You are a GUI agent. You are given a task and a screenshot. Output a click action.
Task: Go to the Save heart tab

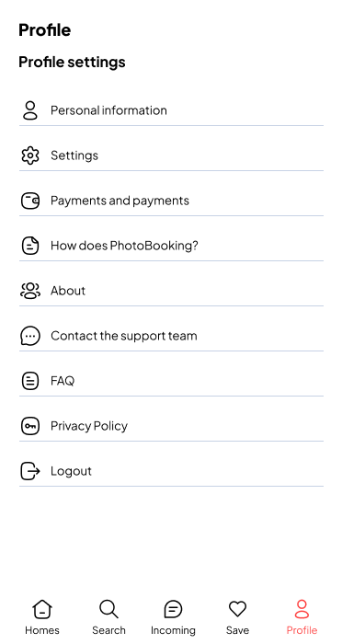pos(237,617)
